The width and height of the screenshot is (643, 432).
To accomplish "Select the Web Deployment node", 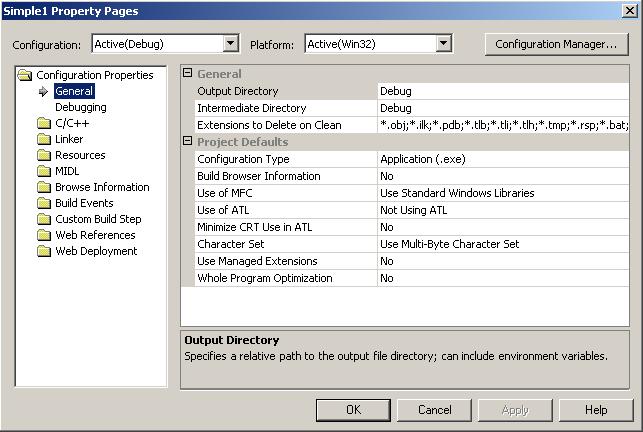I will (x=96, y=251).
